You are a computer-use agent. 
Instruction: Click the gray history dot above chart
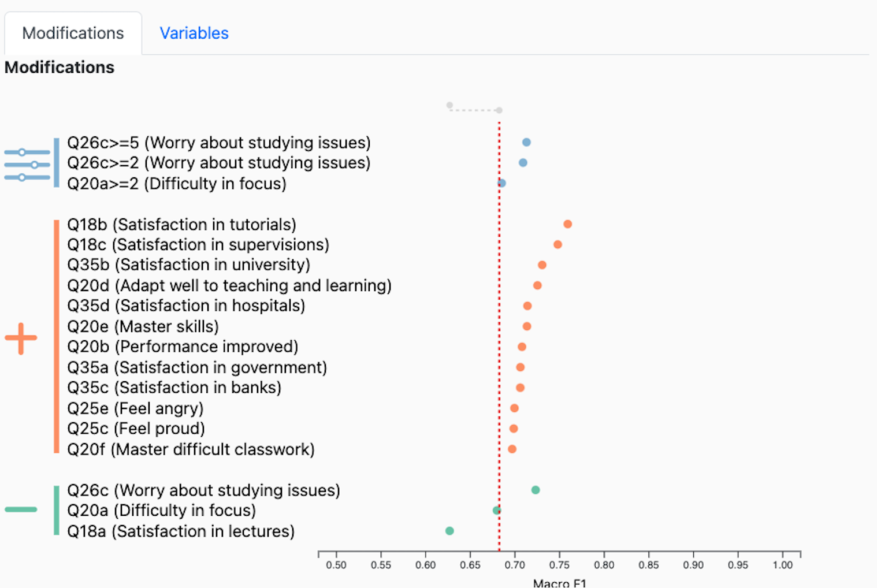click(449, 105)
